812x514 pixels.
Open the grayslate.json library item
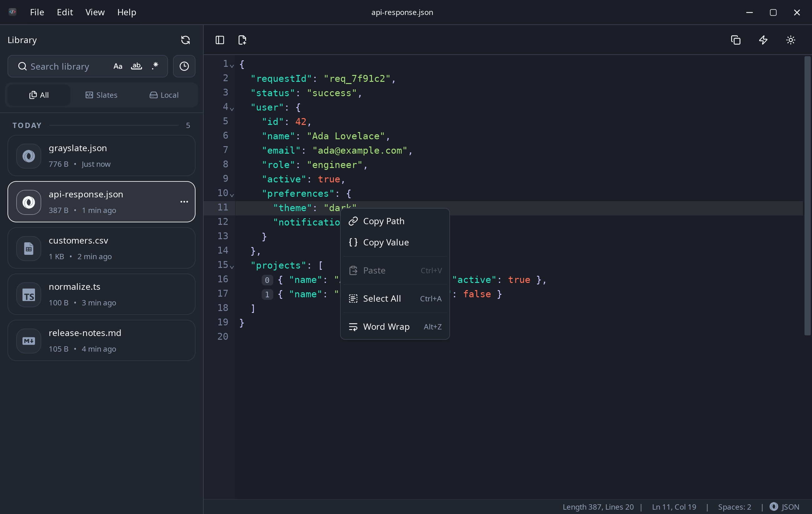pyautogui.click(x=101, y=156)
